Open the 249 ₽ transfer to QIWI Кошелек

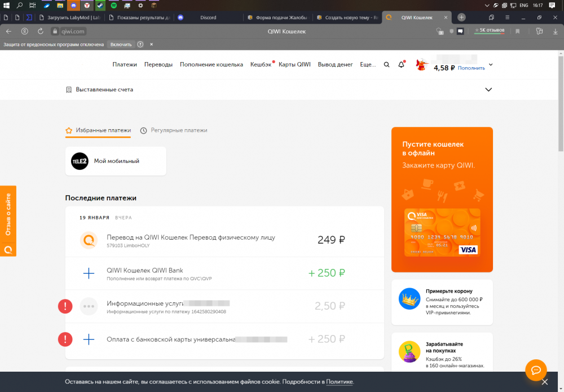click(224, 240)
